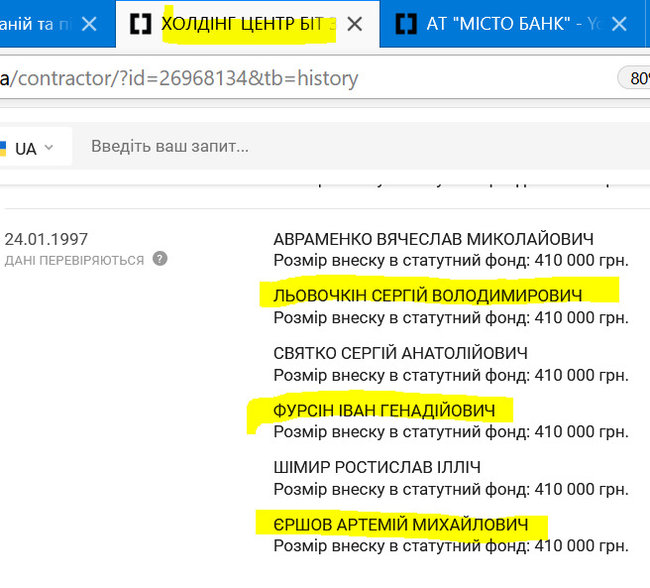Click ЛЬОВОЧКІН СЕРГІЙ ВОЛОДИМИРОВИЧ name
This screenshot has width=650, height=588.
pos(428,296)
